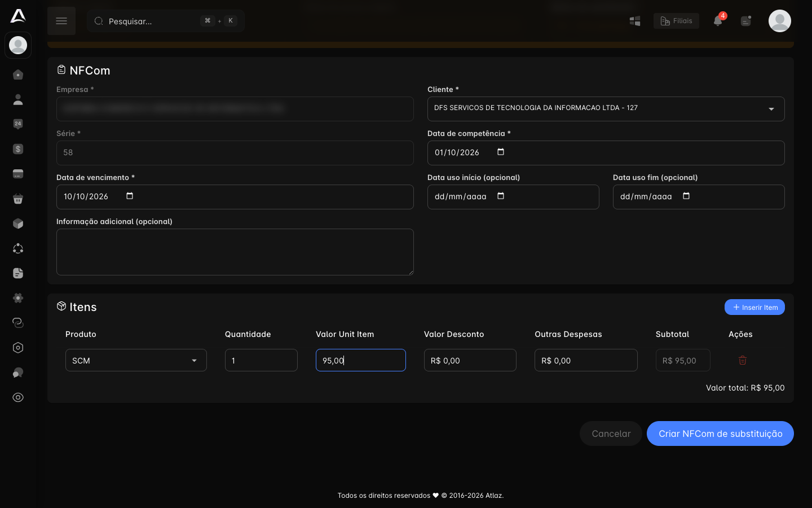Screen dimensions: 812x508
Task: Click the Outras Despesas field
Action: (586, 360)
